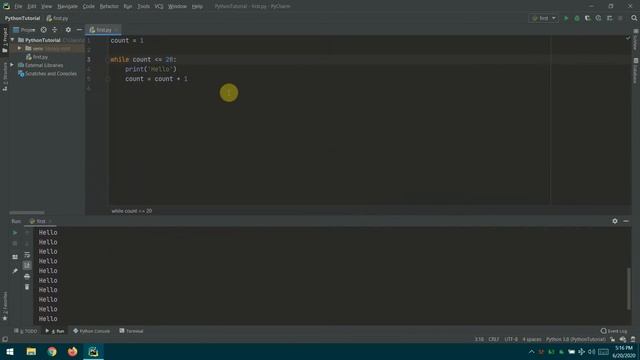The height and width of the screenshot is (360, 640).
Task: Open Windows Start menu
Action: pos(10,351)
